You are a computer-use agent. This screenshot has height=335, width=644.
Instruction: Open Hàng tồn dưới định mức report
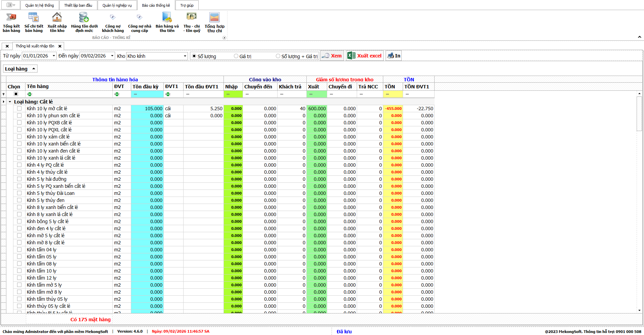[84, 17]
